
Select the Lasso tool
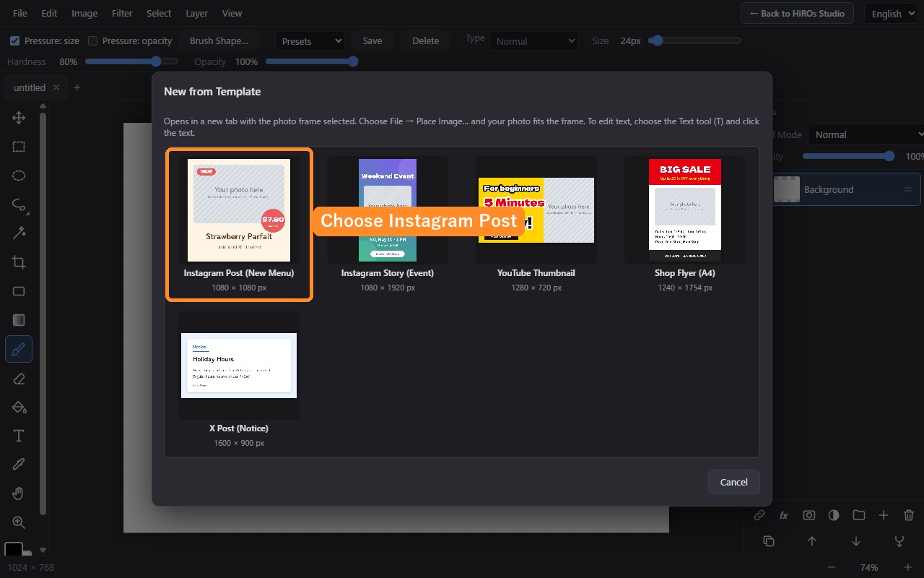19,204
